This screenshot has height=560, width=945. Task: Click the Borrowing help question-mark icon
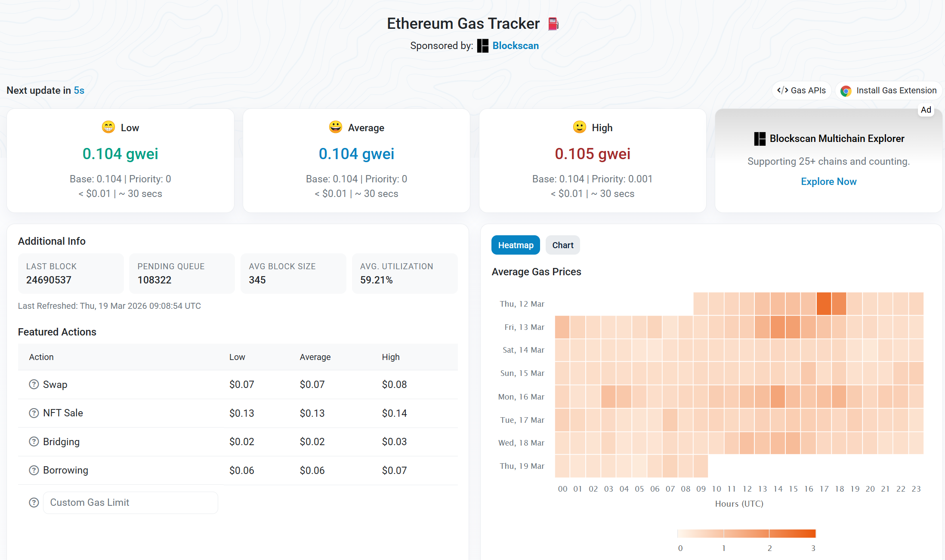click(34, 471)
